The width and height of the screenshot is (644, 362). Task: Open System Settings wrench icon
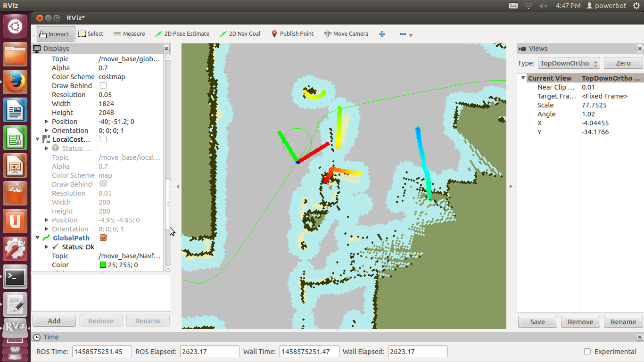click(x=15, y=250)
